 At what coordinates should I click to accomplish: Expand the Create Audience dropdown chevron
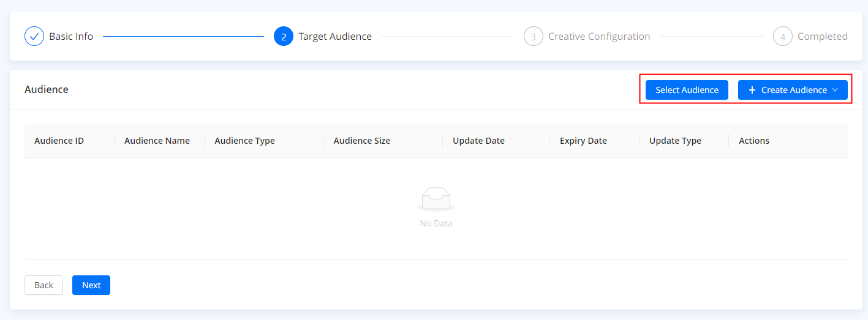834,90
